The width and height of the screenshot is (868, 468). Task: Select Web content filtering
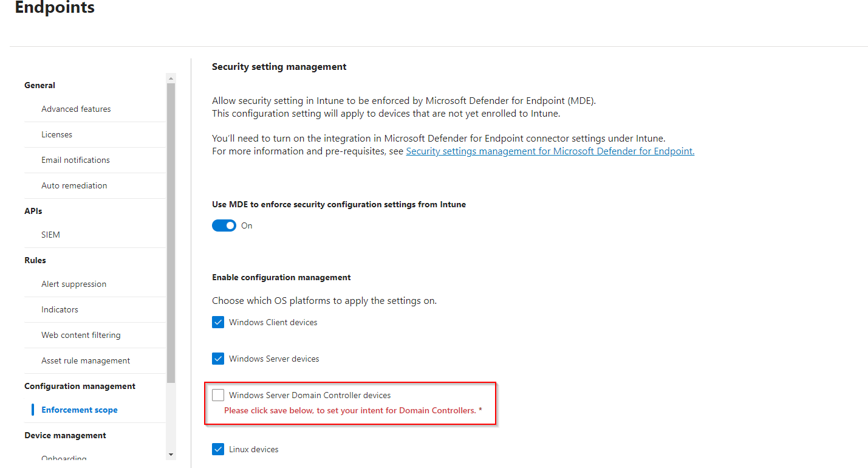(x=81, y=335)
